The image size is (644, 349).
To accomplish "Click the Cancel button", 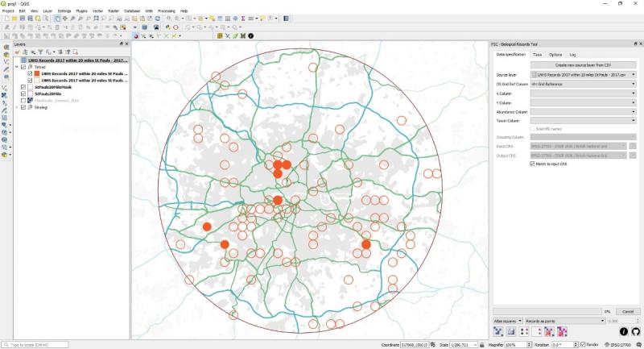I will click(628, 312).
